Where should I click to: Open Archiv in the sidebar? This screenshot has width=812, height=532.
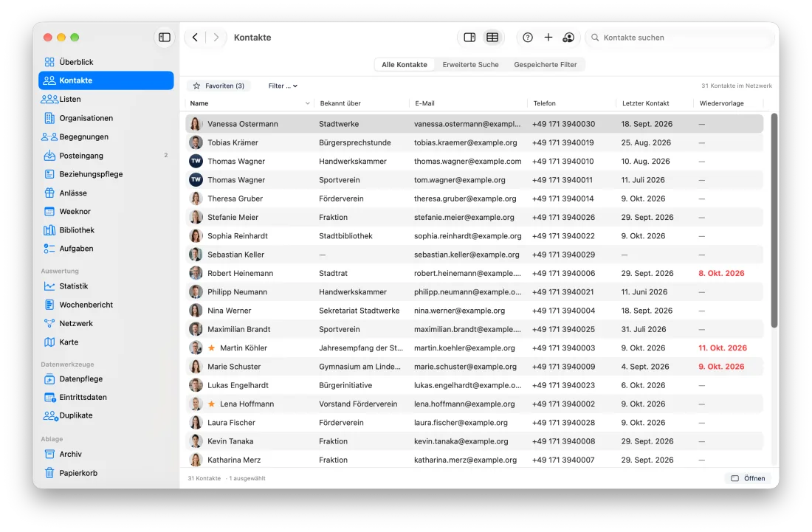(106, 454)
